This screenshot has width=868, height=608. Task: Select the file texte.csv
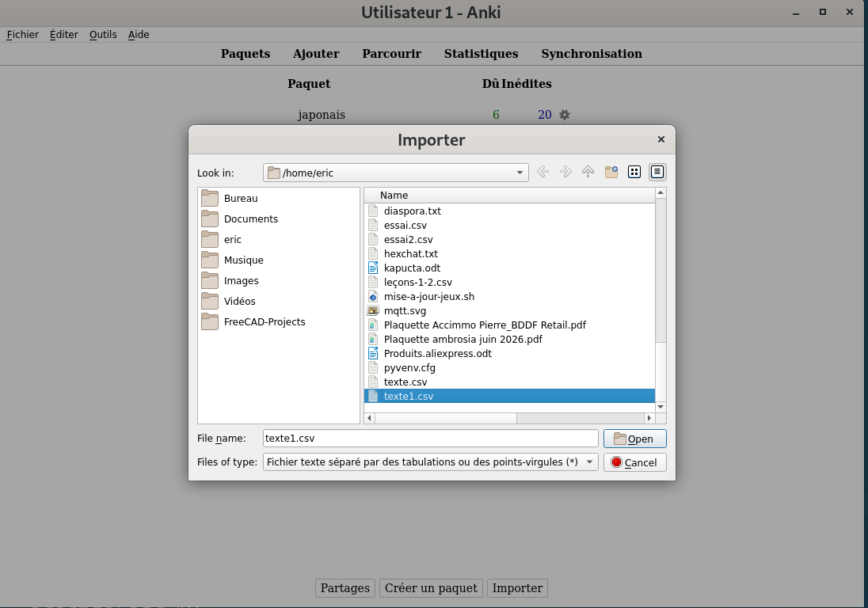coord(405,382)
